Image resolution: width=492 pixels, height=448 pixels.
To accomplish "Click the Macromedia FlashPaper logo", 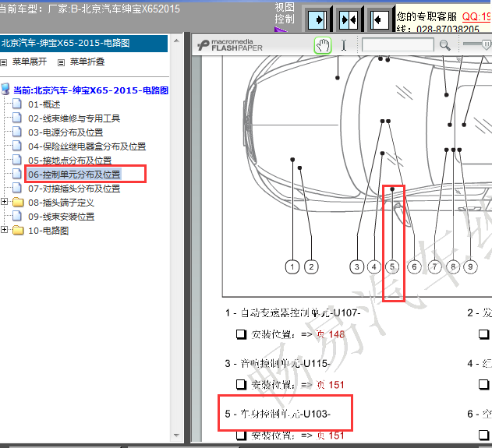I will 230,45.
